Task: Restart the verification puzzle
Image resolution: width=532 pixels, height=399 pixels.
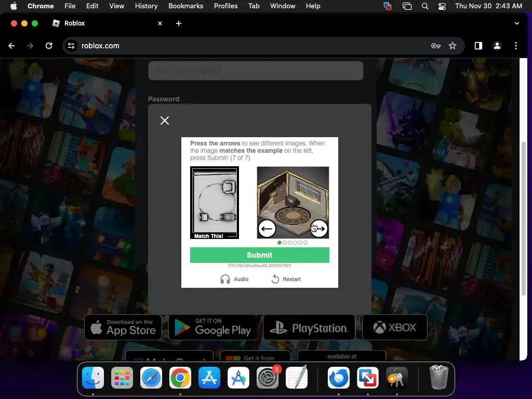Action: 286,279
